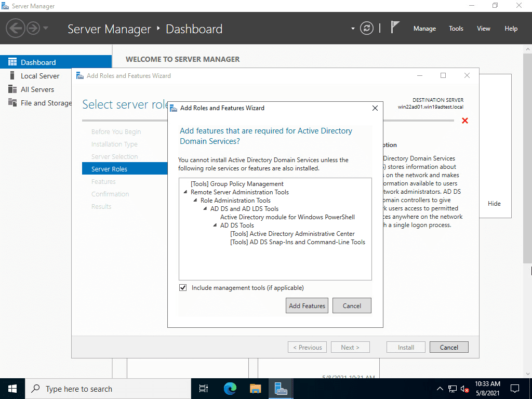Click the Add Features button

[x=307, y=305]
